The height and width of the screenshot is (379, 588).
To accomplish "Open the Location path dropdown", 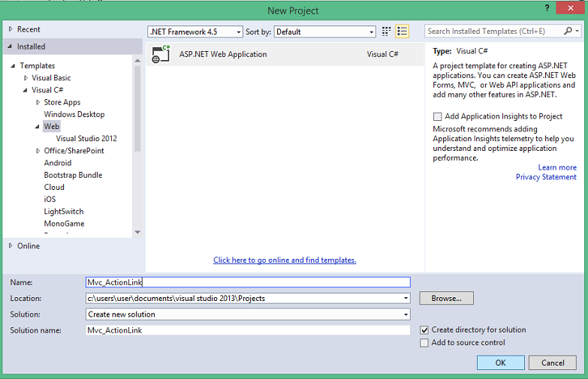I will (x=406, y=299).
